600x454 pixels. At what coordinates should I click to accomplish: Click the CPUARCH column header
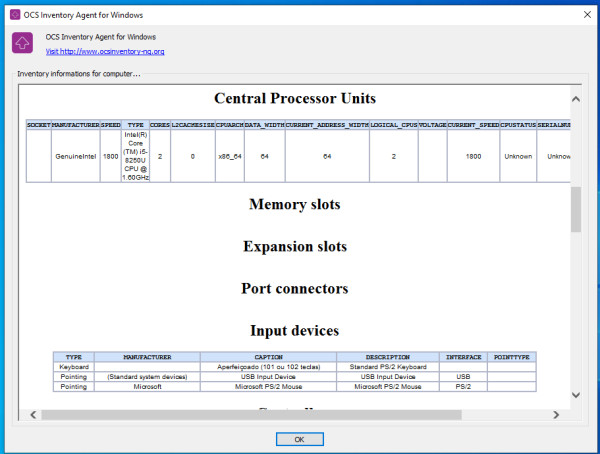click(x=230, y=125)
